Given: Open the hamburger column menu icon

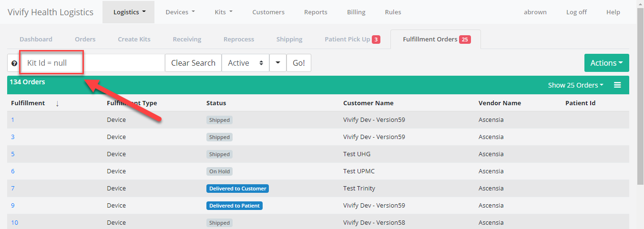Looking at the screenshot, I should coord(617,85).
